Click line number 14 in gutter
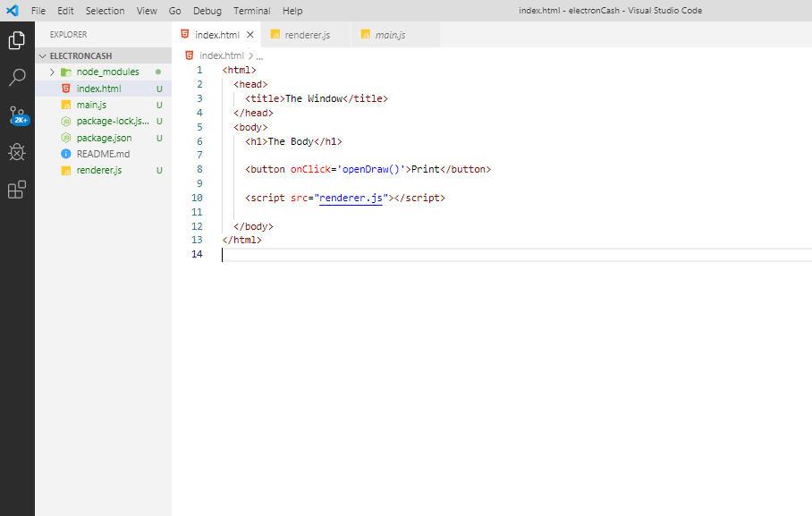 coord(197,254)
